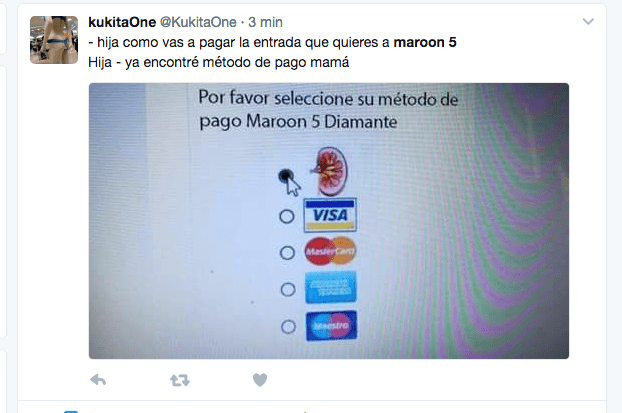Image resolution: width=622 pixels, height=413 pixels.
Task: Choose the MasterCard radio button
Action: (x=287, y=253)
